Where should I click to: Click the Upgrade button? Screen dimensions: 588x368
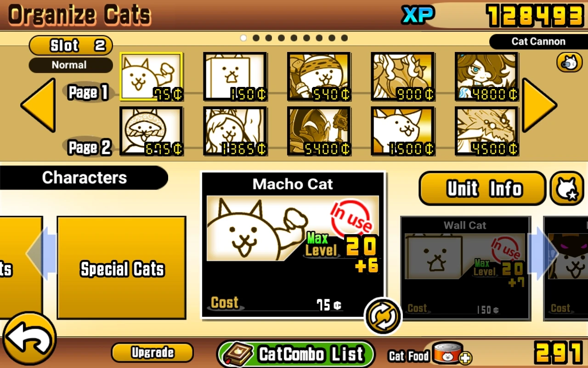(153, 352)
